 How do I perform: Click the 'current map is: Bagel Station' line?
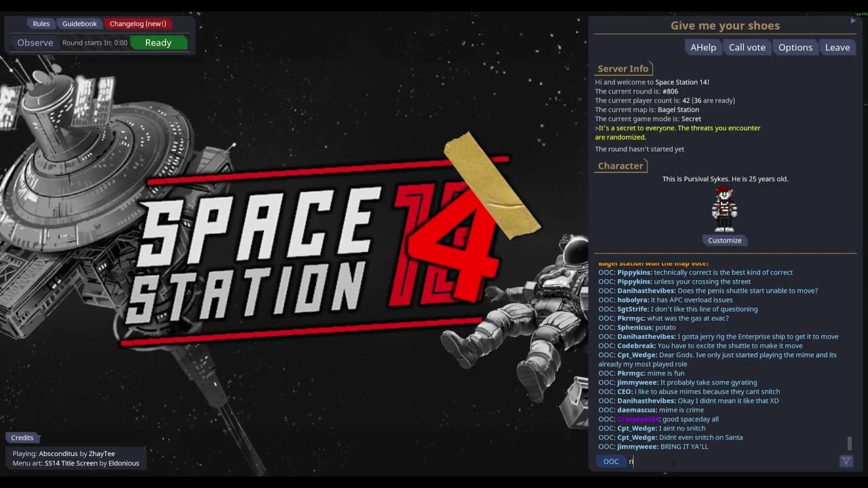tap(647, 110)
